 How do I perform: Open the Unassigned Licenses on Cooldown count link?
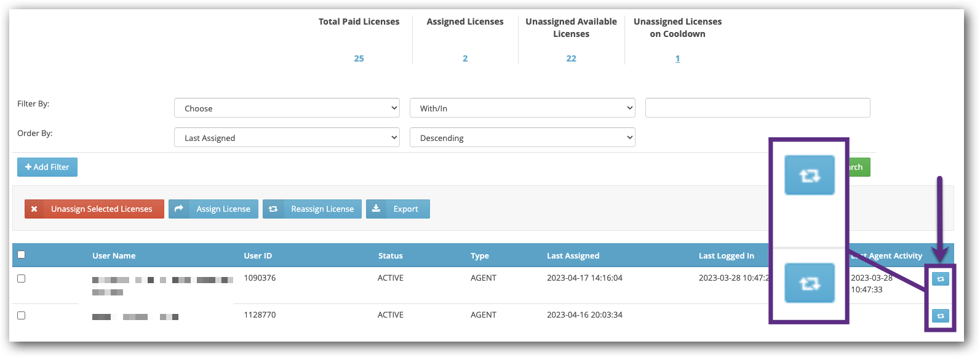tap(677, 59)
